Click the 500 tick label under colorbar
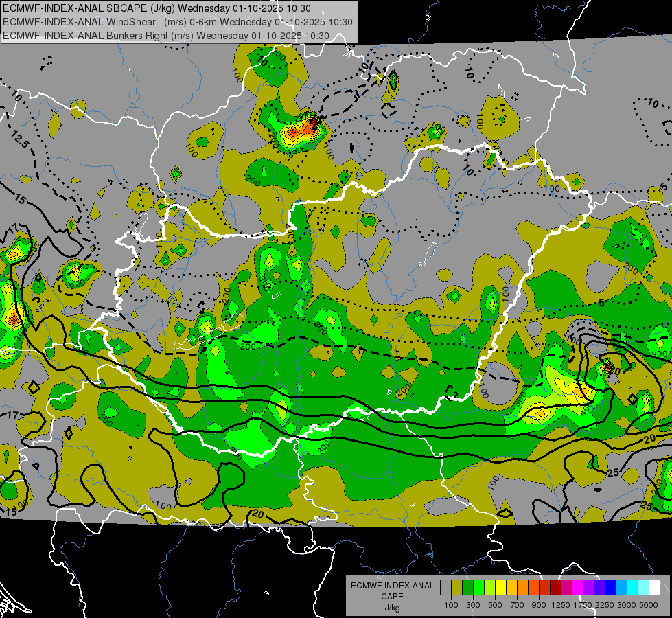This screenshot has width=672, height=618. point(495,605)
